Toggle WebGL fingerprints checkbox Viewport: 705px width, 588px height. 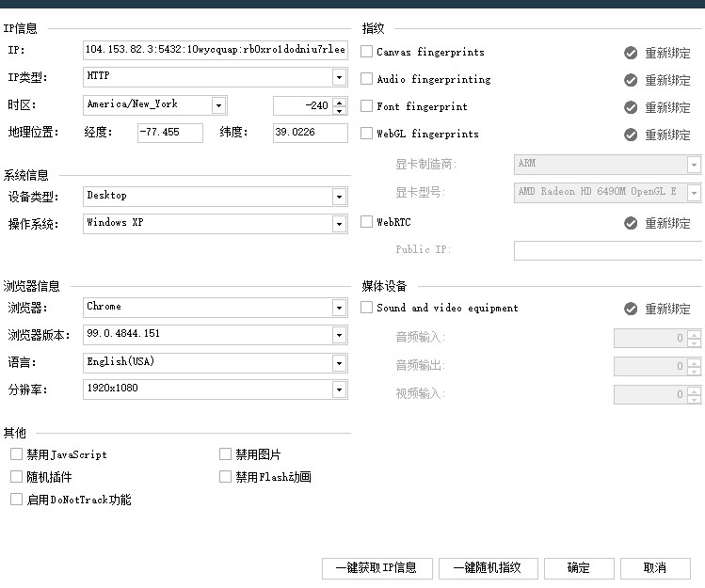(x=366, y=133)
